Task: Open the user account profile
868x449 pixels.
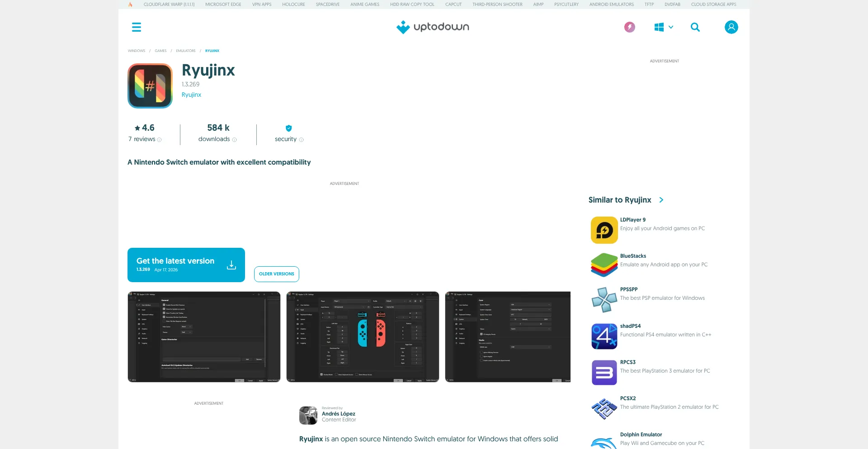Action: pos(731,27)
